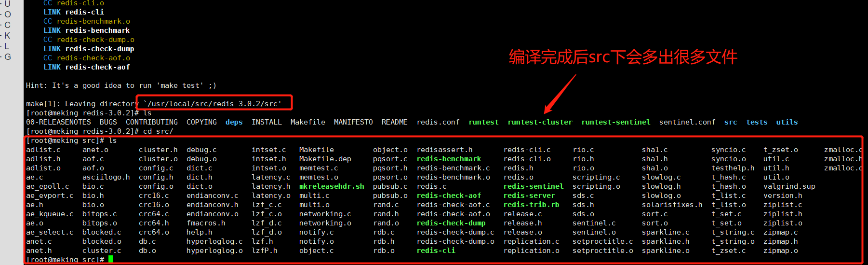Click redisassert.h file name
Screen dimensions: 868x265
(445, 150)
